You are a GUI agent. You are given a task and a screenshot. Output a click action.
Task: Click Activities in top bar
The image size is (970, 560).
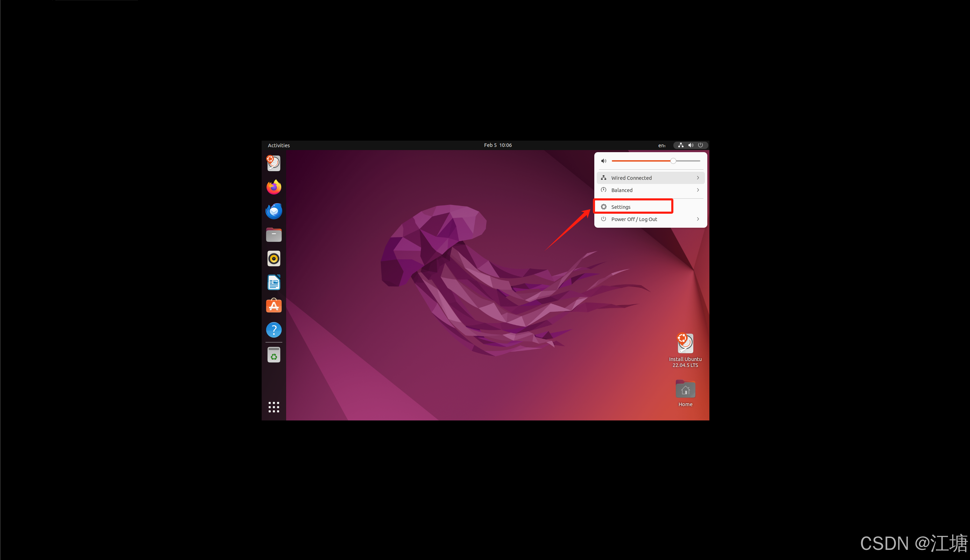(x=279, y=146)
